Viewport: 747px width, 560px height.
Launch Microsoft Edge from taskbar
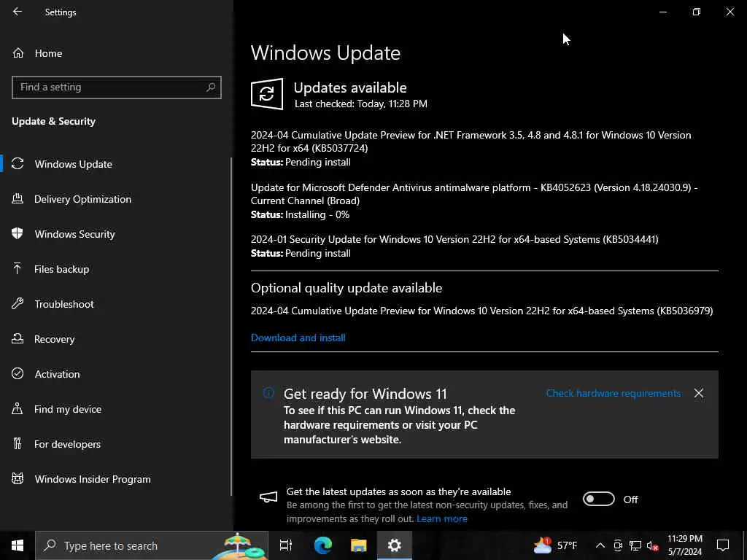(x=322, y=545)
